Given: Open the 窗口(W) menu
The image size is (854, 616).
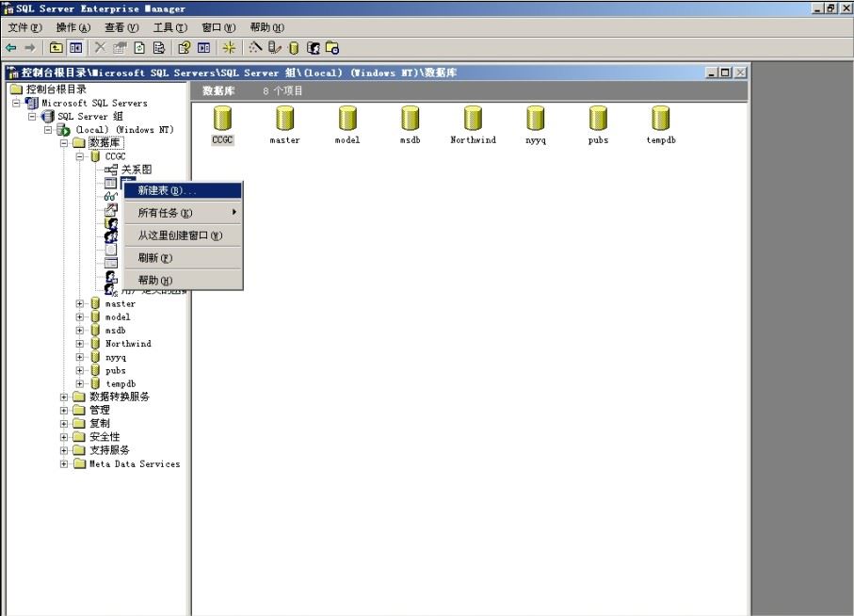Looking at the screenshot, I should click(x=218, y=27).
